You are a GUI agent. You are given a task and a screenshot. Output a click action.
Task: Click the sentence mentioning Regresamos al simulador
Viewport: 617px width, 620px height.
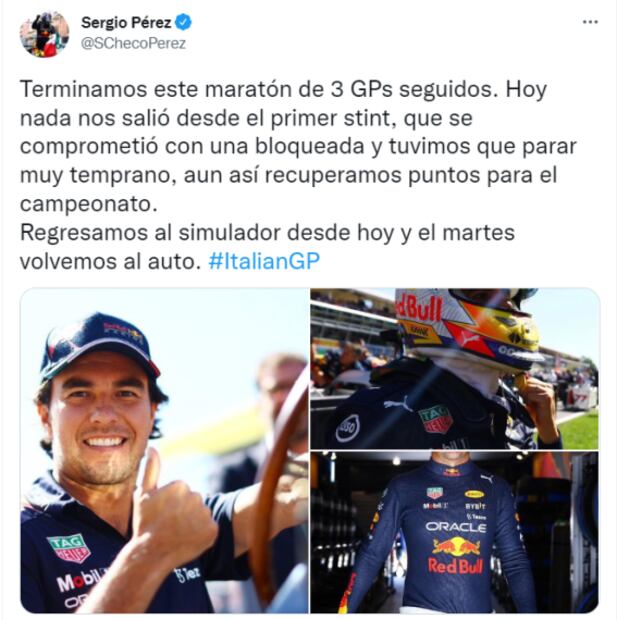click(267, 247)
